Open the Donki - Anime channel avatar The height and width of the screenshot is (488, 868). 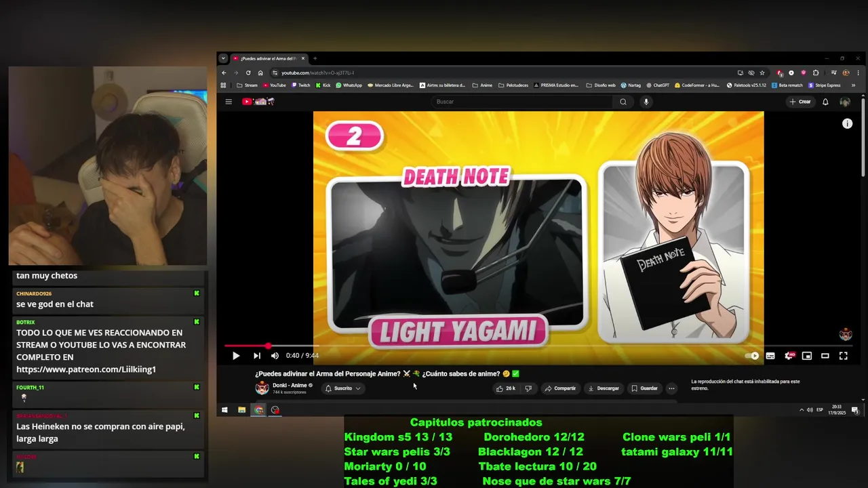coord(262,388)
